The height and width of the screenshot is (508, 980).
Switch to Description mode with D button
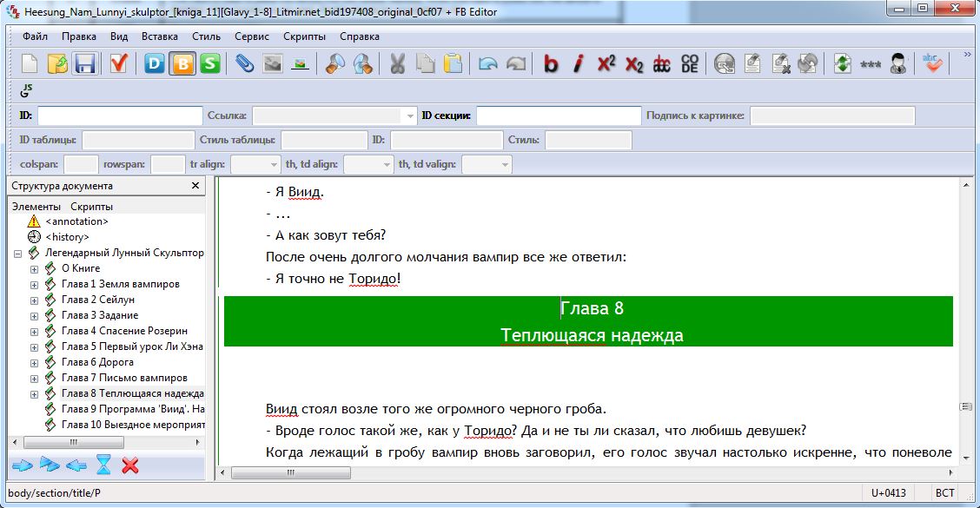155,63
